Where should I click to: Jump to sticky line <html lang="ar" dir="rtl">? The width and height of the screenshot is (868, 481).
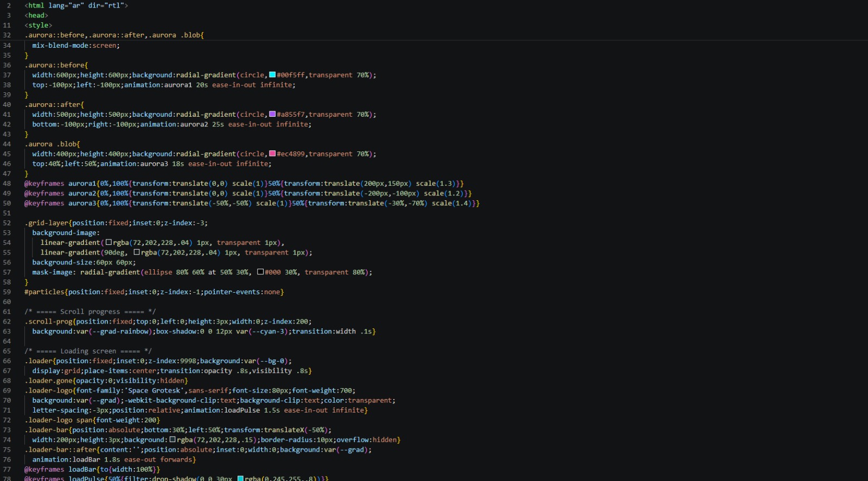pyautogui.click(x=76, y=5)
